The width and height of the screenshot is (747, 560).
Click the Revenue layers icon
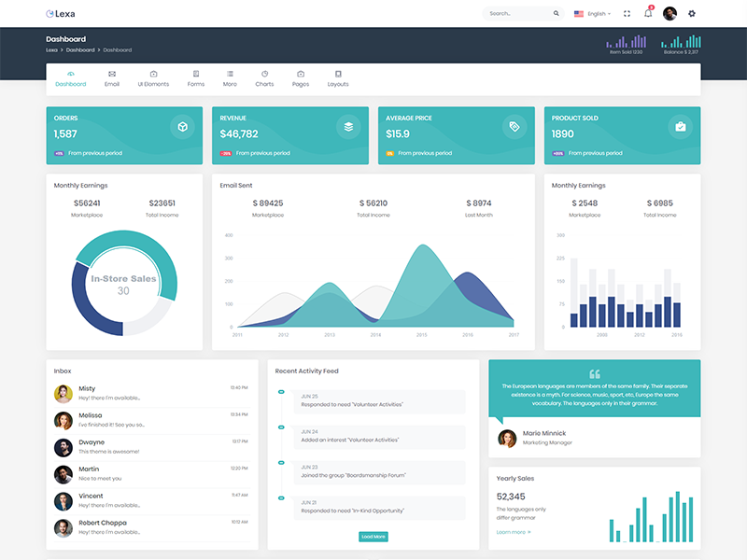click(348, 127)
